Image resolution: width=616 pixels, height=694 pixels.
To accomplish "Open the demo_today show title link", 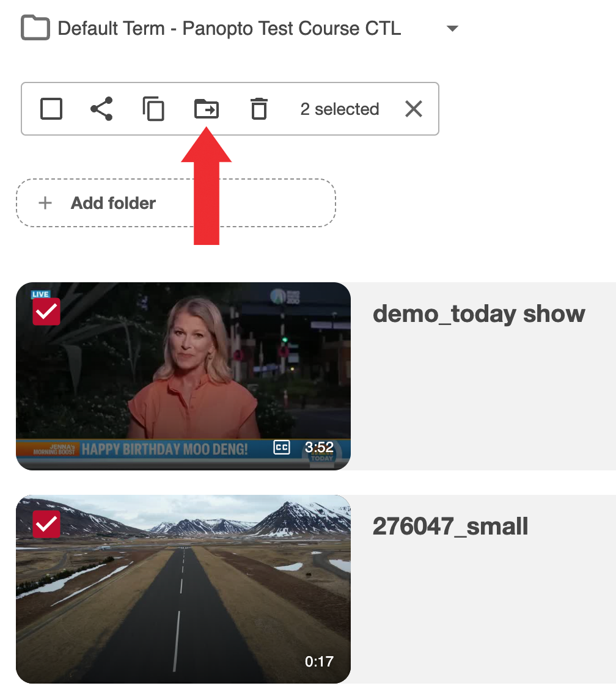I will coord(479,314).
